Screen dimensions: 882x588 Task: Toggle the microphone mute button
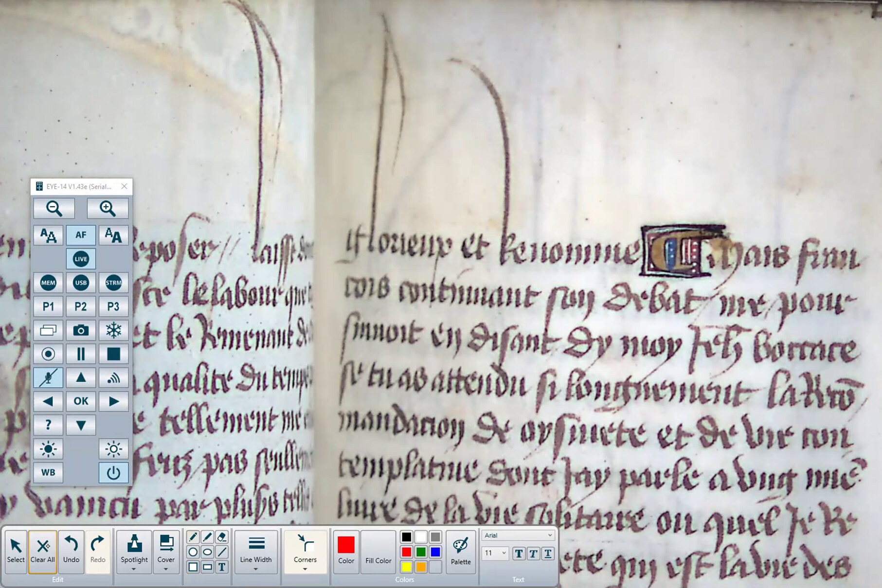(48, 377)
